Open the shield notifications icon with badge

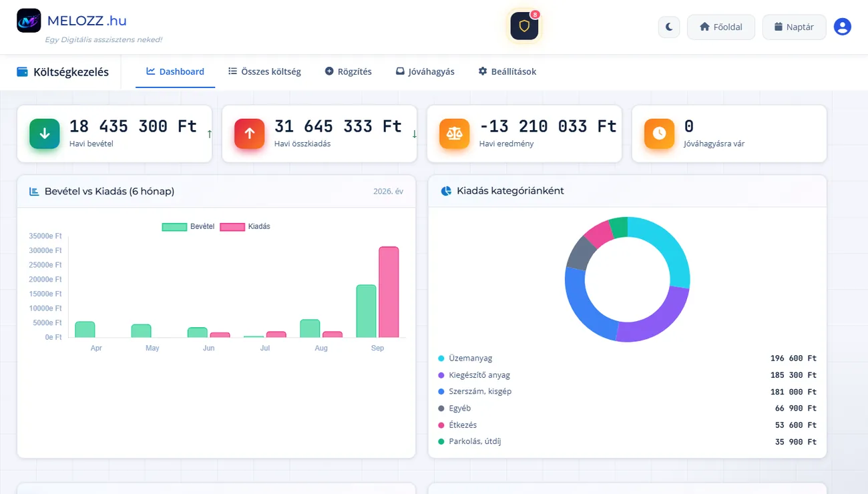(524, 26)
